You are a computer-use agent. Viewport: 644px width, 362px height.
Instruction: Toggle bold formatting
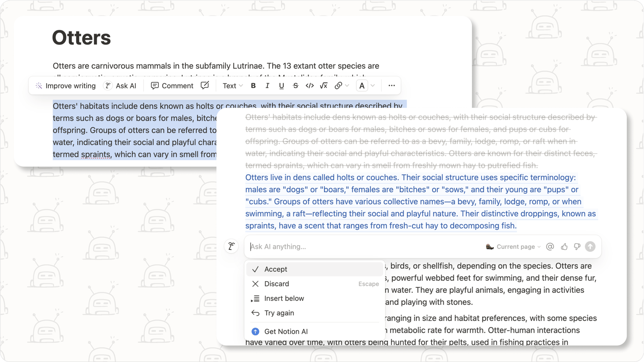tap(253, 85)
